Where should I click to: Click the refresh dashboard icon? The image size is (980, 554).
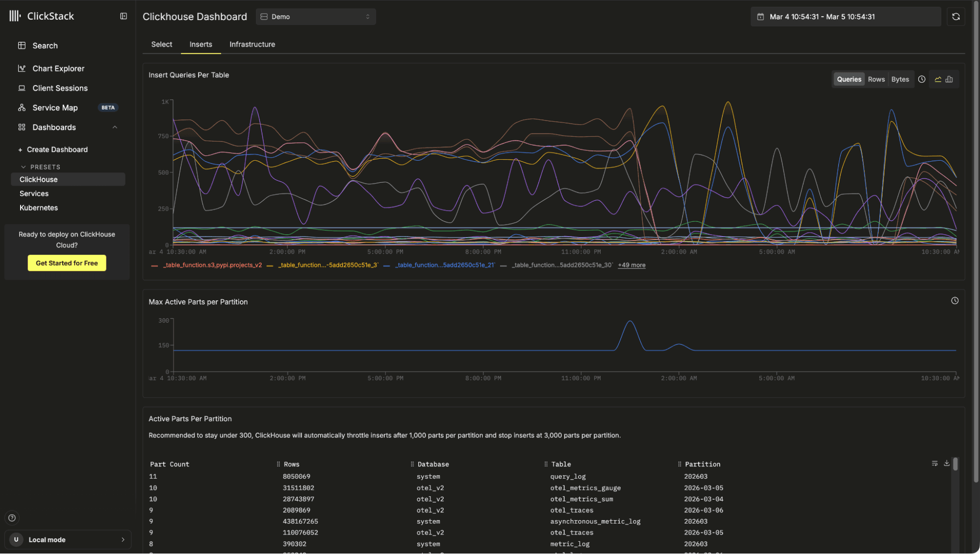point(955,17)
